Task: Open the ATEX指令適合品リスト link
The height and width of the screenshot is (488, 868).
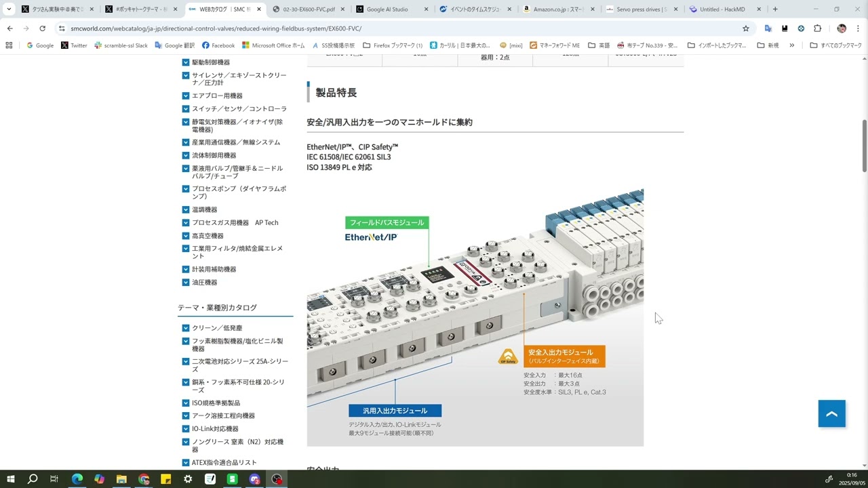Action: 224,462
